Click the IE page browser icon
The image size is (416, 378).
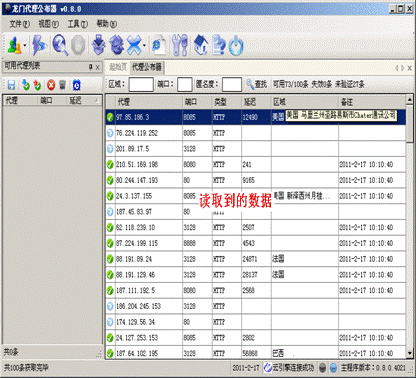[x=158, y=45]
